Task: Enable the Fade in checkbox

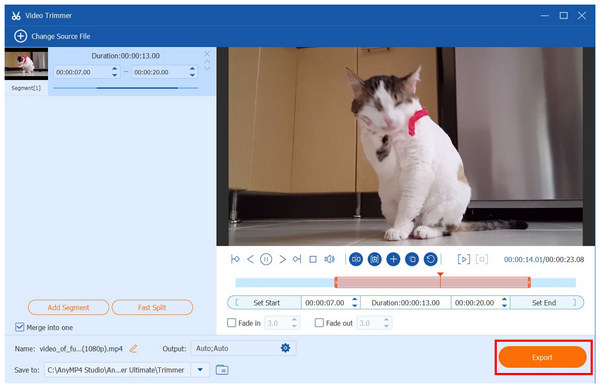Action: 232,323
